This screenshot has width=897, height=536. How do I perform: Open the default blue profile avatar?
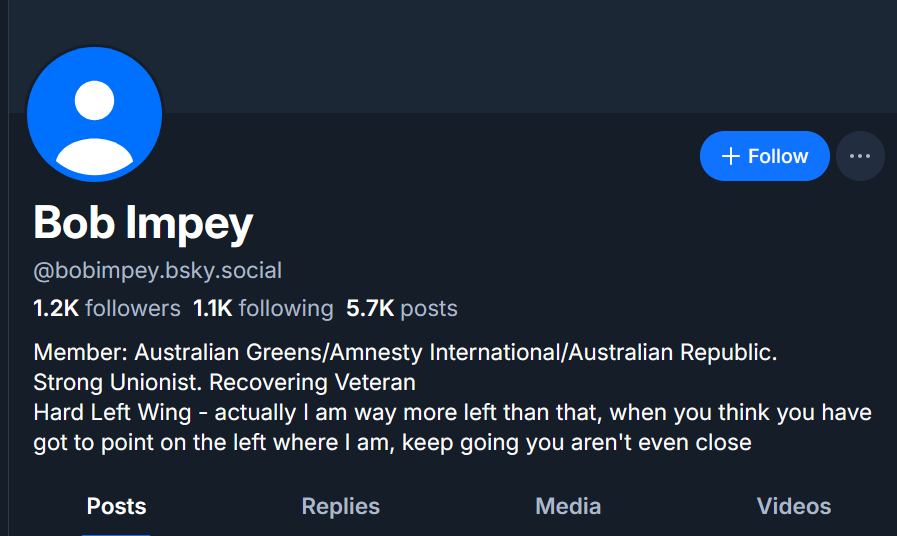pyautogui.click(x=94, y=113)
